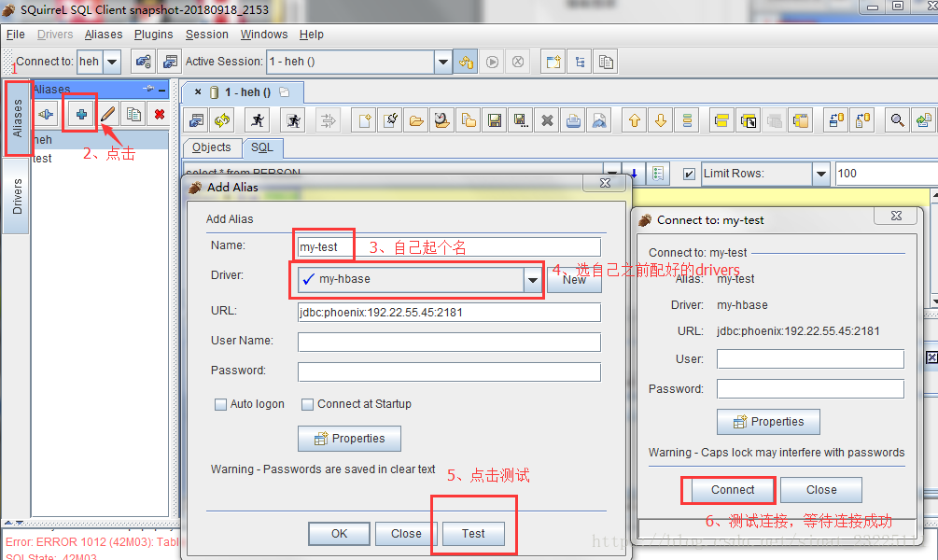
Task: Select the Aliases vertical side tab
Action: pyautogui.click(x=18, y=118)
